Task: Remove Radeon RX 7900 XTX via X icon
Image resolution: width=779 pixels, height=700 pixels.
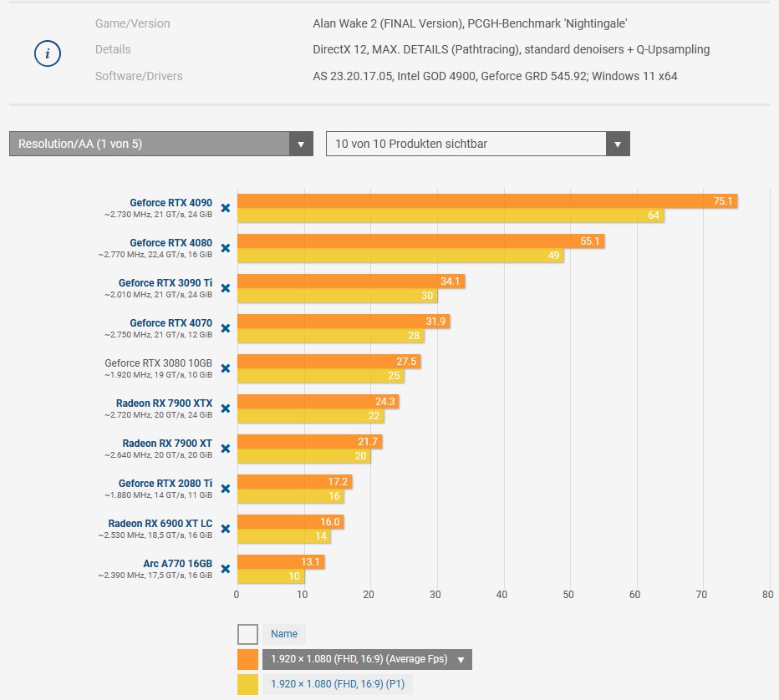Action: [226, 408]
